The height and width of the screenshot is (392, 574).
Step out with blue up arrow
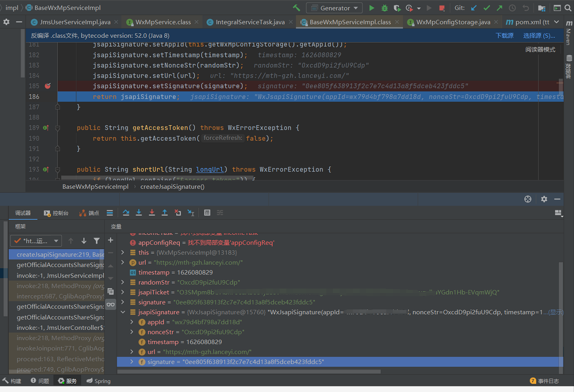(x=165, y=213)
